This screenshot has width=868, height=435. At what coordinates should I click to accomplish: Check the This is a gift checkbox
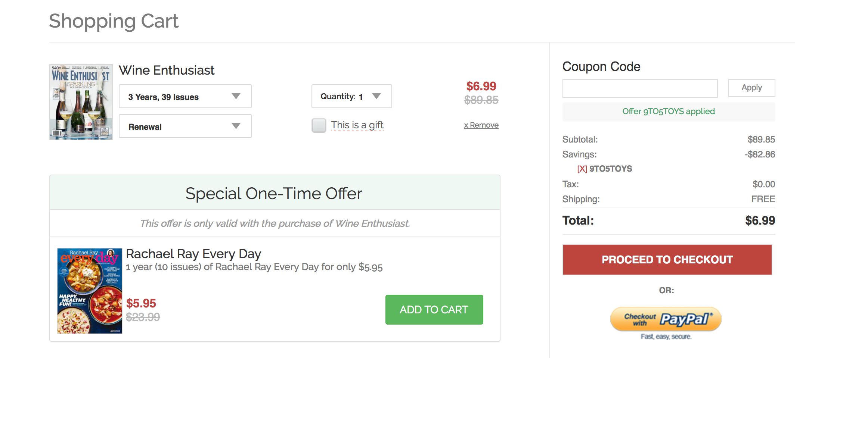(319, 125)
